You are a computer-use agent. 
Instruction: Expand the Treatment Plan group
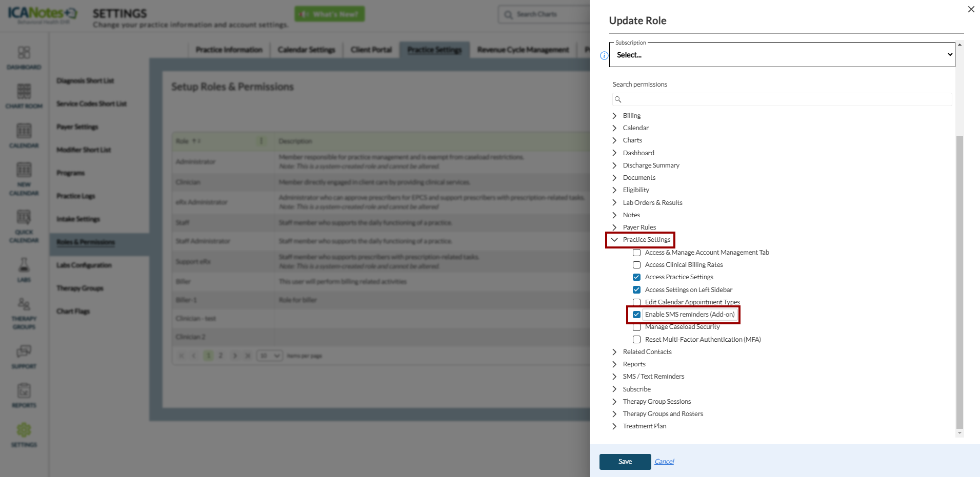(x=614, y=426)
